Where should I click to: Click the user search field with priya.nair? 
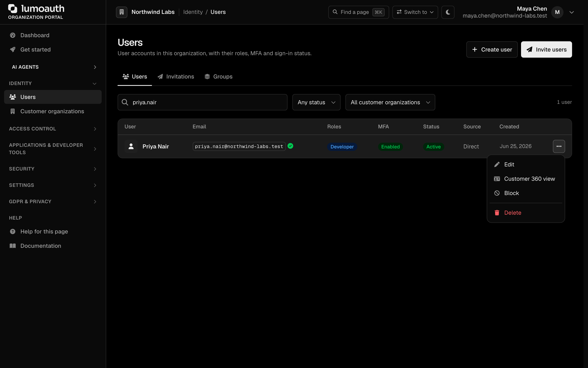(x=202, y=102)
